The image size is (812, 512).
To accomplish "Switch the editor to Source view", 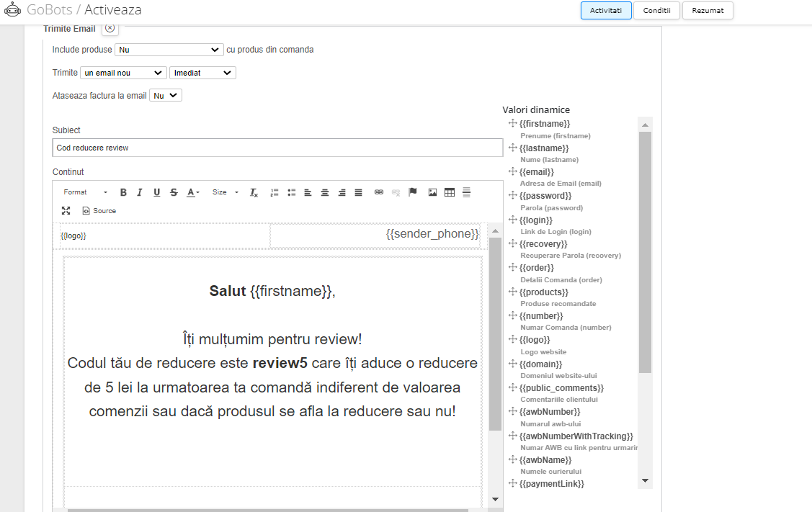I will click(x=99, y=211).
